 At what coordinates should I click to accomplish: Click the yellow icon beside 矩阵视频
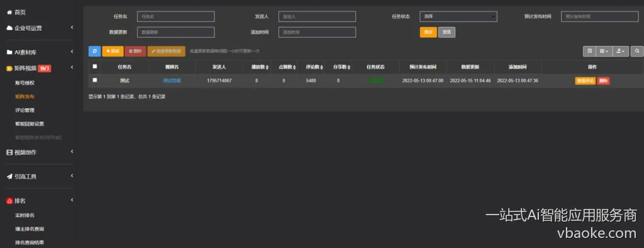[x=9, y=68]
